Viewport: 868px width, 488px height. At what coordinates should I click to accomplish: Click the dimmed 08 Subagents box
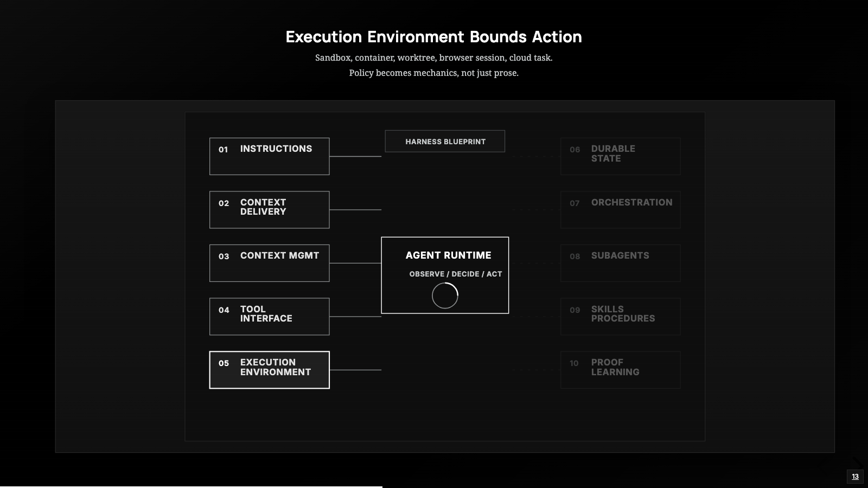(620, 263)
